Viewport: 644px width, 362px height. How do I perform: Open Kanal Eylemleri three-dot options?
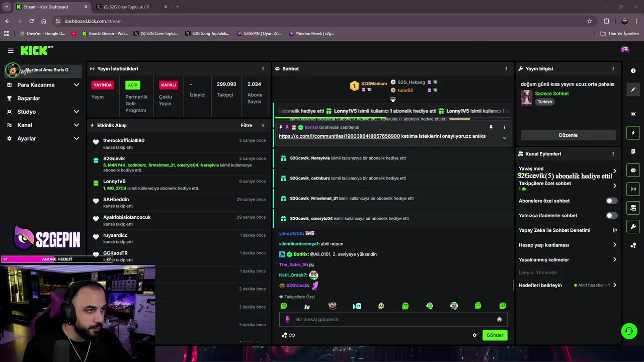click(x=613, y=154)
